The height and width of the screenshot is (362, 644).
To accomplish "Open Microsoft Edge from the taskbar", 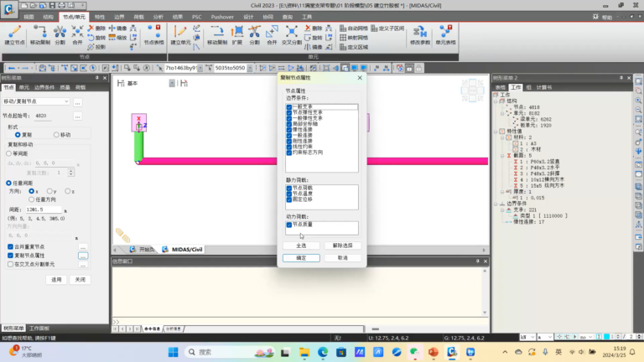I will pyautogui.click(x=322, y=352).
